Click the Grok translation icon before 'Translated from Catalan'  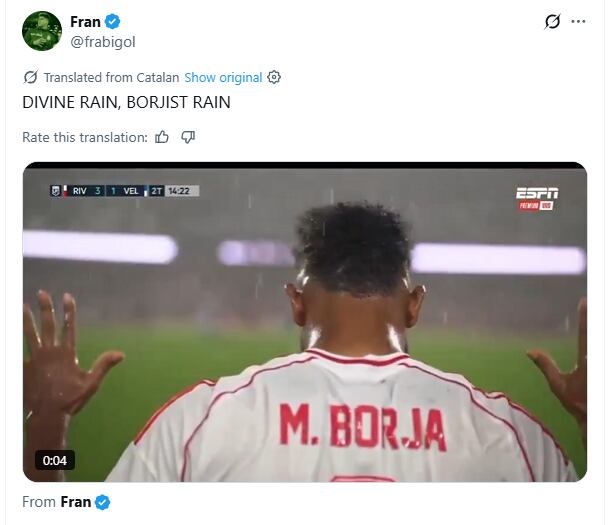pyautogui.click(x=30, y=77)
